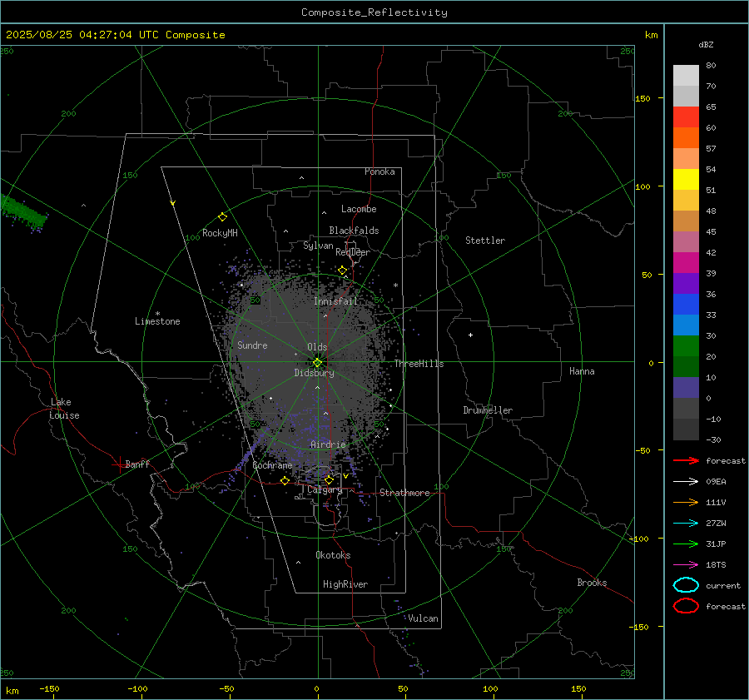
Task: Click the red forecast ellipse icon
Action: 686,606
